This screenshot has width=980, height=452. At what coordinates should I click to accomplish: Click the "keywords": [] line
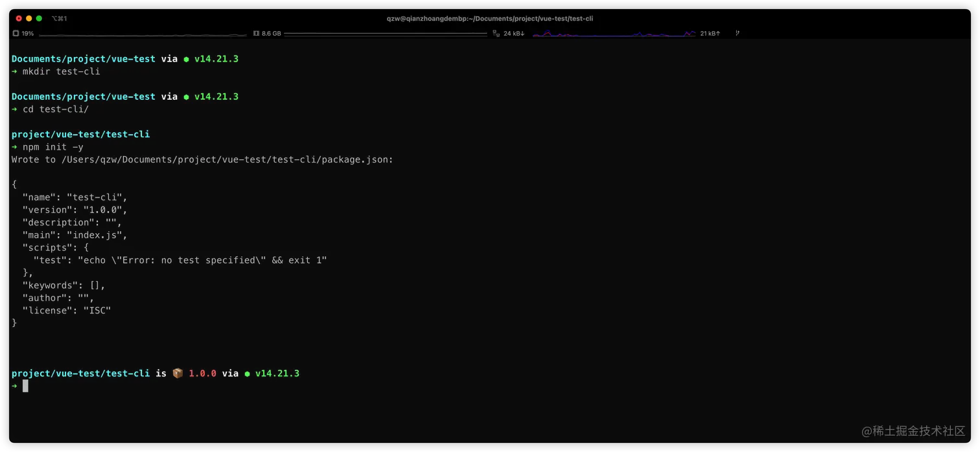click(x=64, y=286)
